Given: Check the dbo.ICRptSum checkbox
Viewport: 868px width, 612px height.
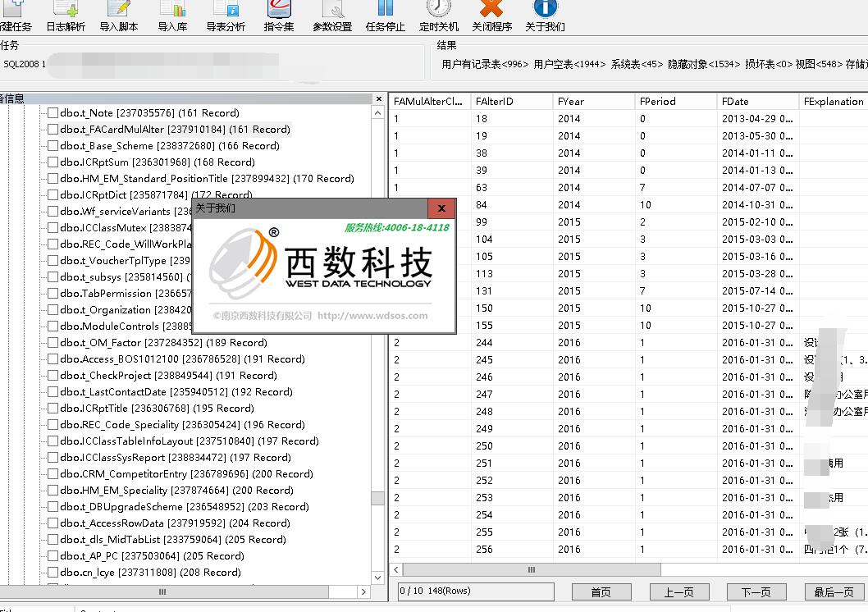Looking at the screenshot, I should [x=53, y=162].
